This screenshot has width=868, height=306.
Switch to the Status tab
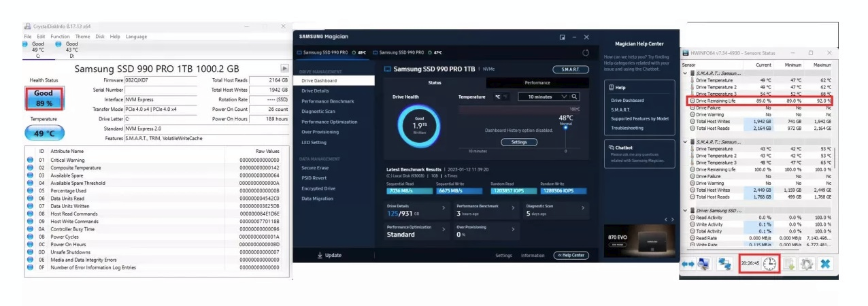click(x=435, y=83)
